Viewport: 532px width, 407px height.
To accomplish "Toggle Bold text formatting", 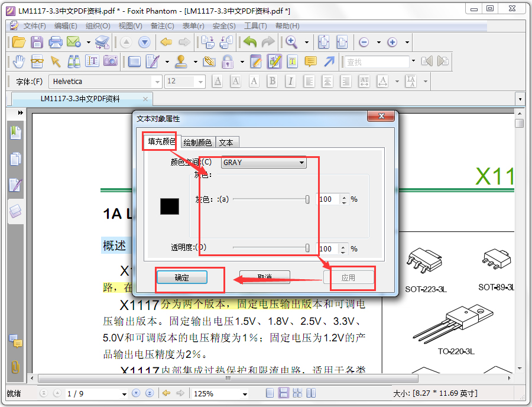I will [x=272, y=82].
